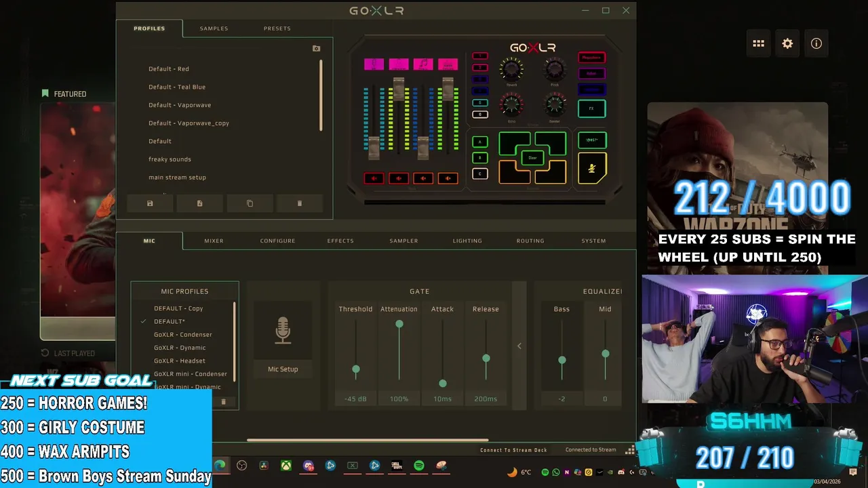
Task: Open the Samples tab
Action: tap(214, 28)
